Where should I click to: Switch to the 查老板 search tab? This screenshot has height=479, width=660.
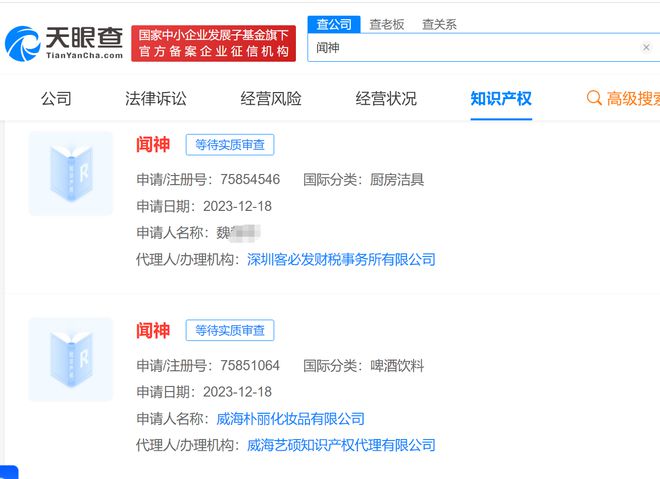coord(386,24)
